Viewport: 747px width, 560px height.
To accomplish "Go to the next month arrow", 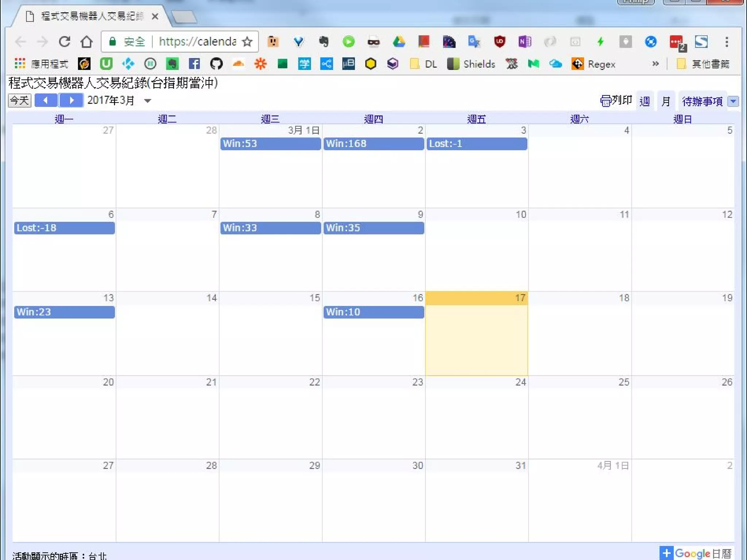I will pos(71,100).
